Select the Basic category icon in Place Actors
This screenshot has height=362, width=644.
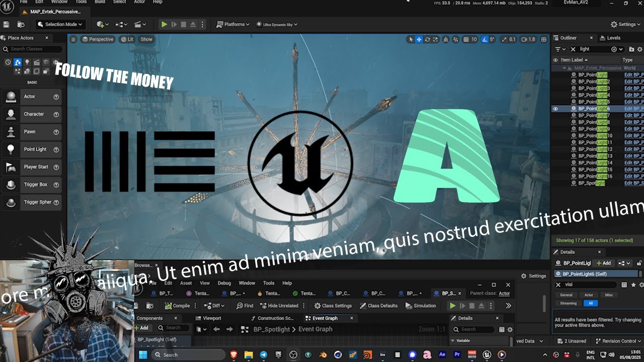[18, 62]
